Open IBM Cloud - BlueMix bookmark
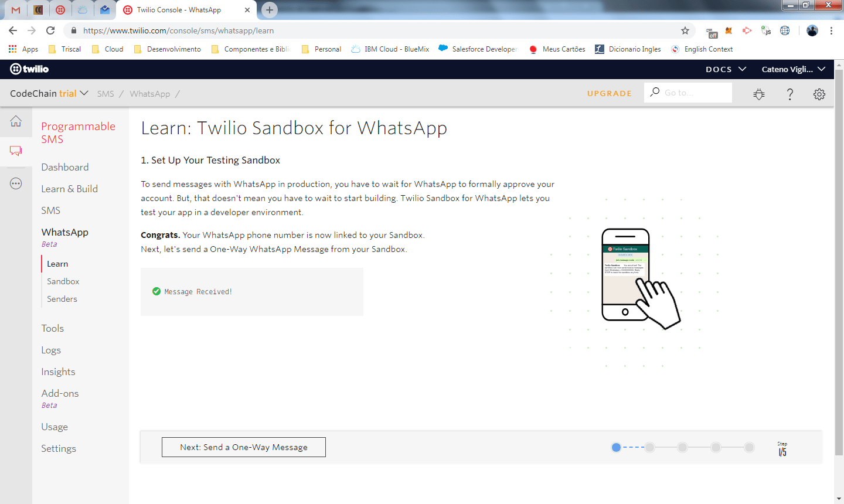Image resolution: width=844 pixels, height=504 pixels. 390,49
